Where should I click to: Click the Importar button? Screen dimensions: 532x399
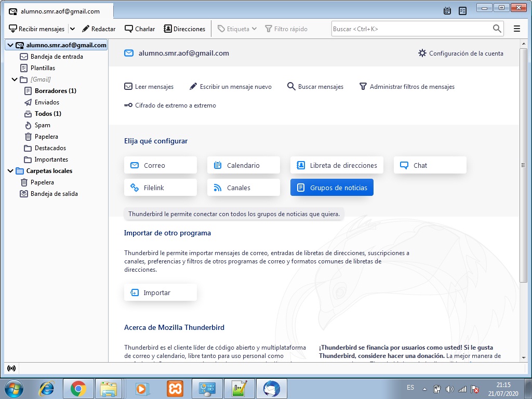coord(161,292)
